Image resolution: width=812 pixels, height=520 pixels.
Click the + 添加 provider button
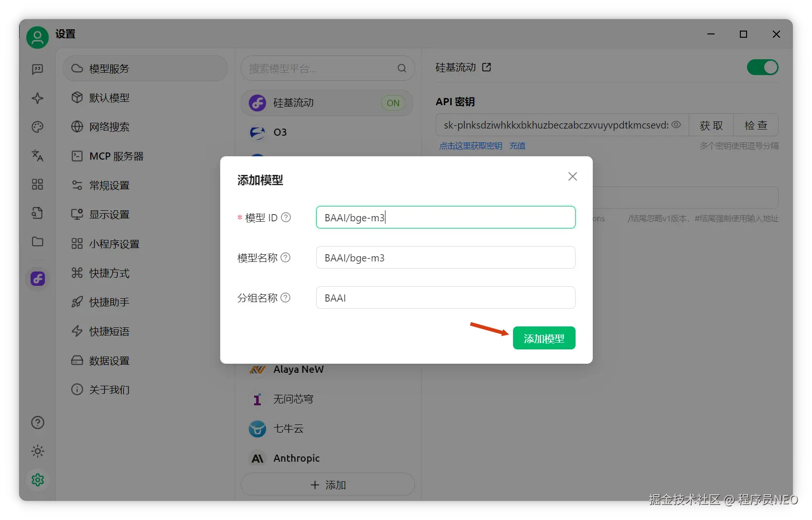click(x=328, y=485)
